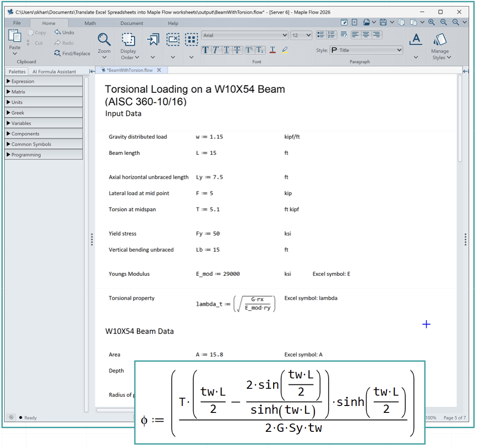
Task: Click the paragraph settings icon beside the list buttons
Action: pyautogui.click(x=344, y=35)
